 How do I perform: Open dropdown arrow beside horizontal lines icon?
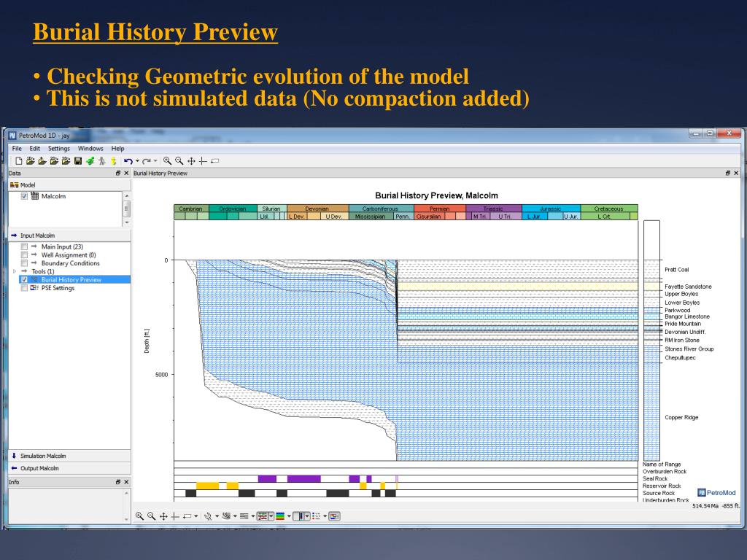pyautogui.click(x=253, y=516)
